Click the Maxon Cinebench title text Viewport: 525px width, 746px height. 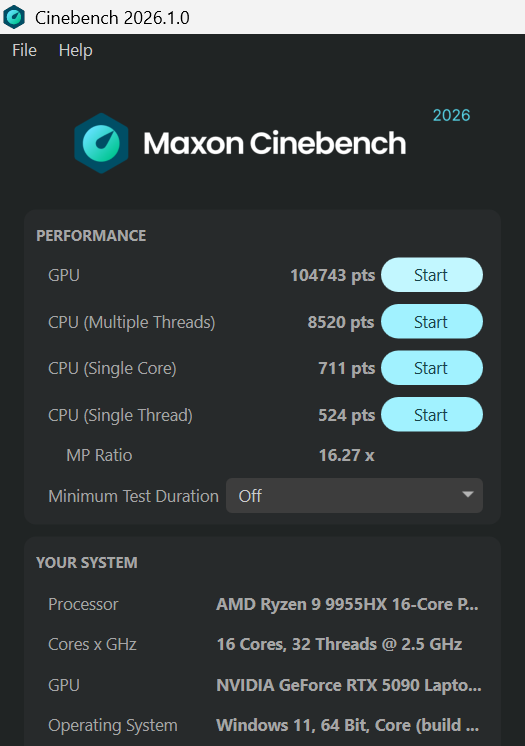click(275, 143)
